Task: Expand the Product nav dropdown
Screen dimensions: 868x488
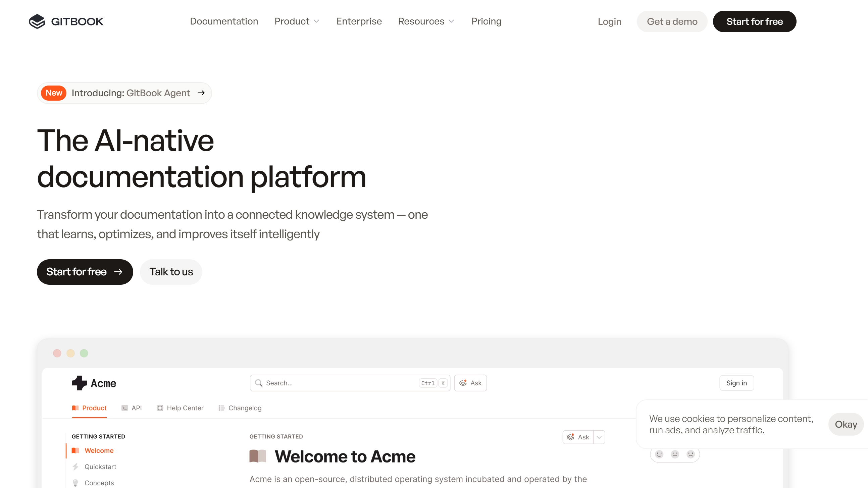Action: click(x=297, y=21)
